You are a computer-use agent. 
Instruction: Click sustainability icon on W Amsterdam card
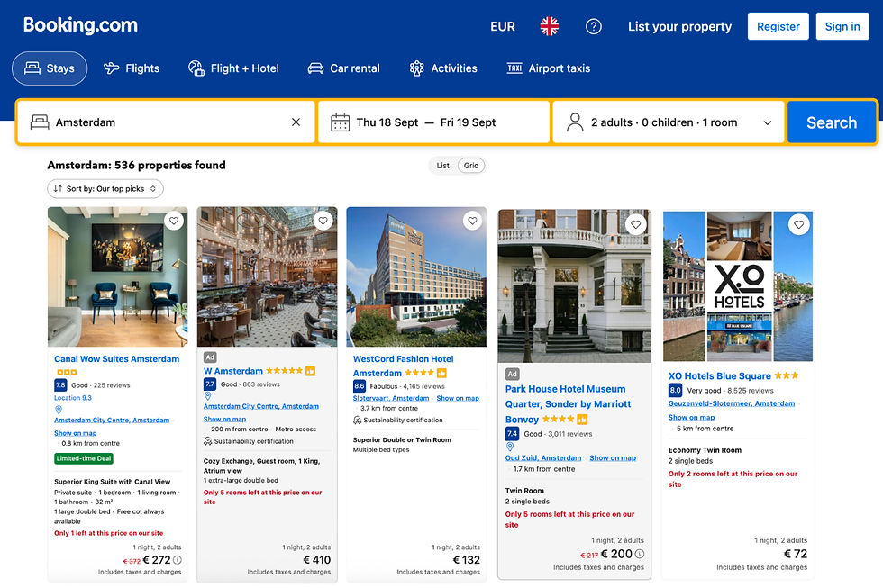(x=208, y=441)
